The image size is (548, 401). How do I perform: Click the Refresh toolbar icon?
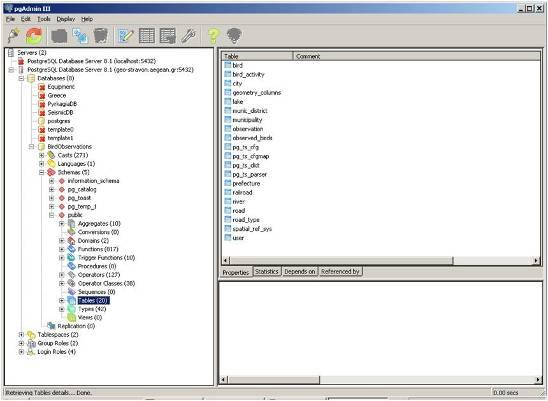point(34,36)
